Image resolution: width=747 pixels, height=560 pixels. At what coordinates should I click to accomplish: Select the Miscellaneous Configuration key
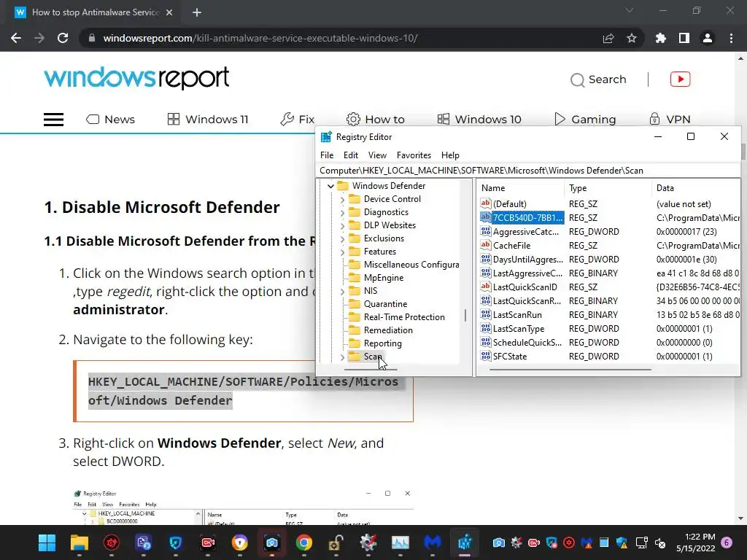[404, 264]
